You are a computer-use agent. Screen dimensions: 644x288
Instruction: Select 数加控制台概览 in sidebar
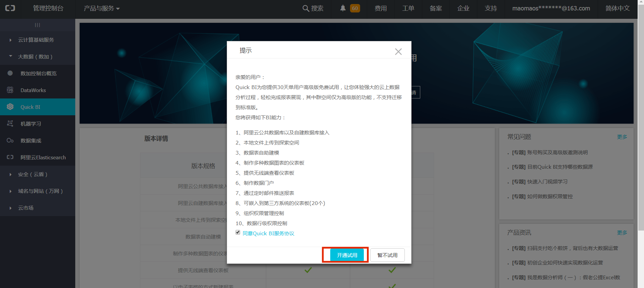38,73
